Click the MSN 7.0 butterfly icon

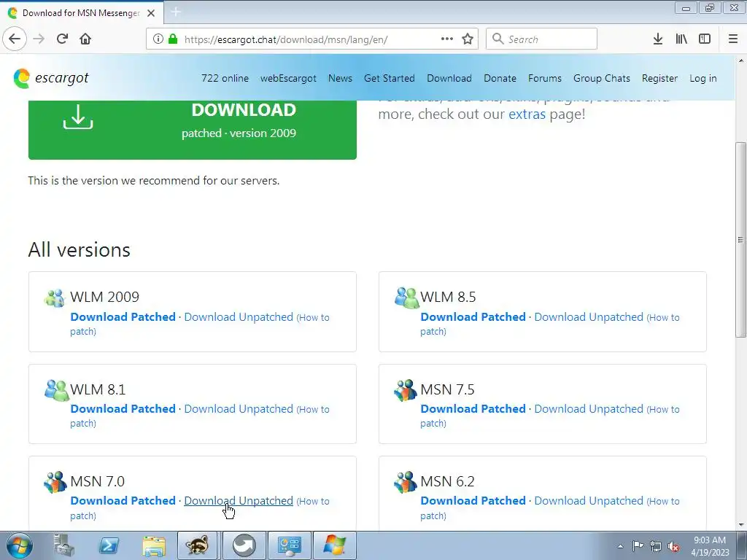(x=55, y=482)
